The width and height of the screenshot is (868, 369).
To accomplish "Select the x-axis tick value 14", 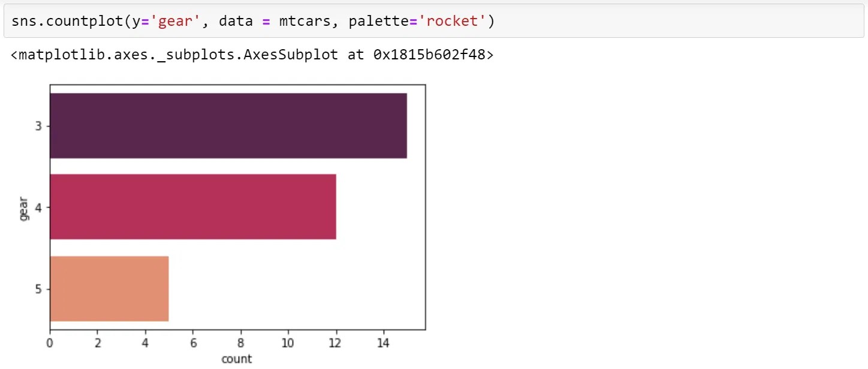I will pos(382,342).
